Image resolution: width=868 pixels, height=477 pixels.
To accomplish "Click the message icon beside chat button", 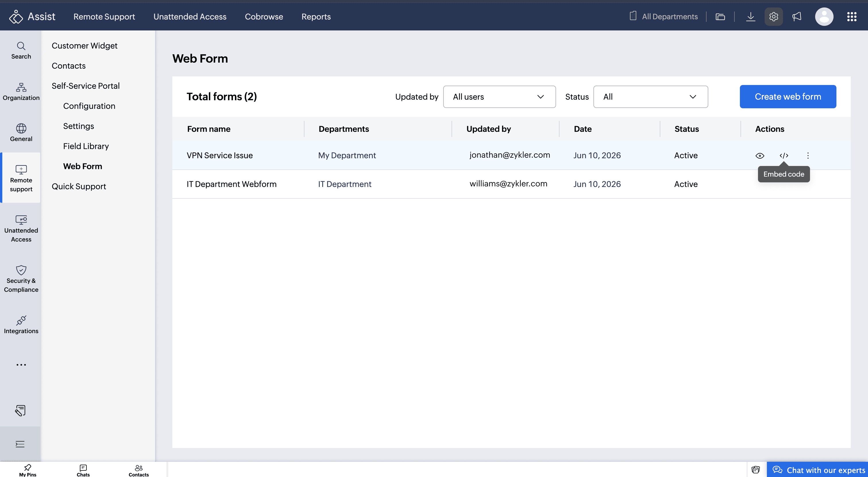I will click(755, 470).
